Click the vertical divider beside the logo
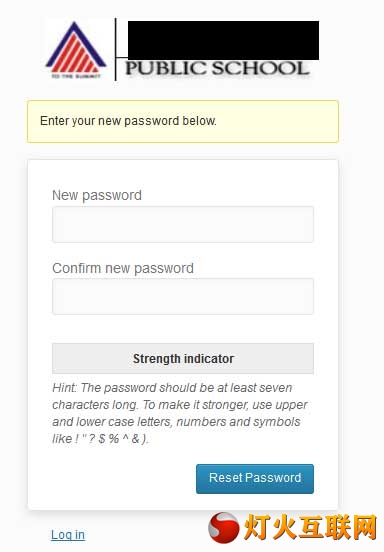The image size is (384, 552). click(115, 49)
